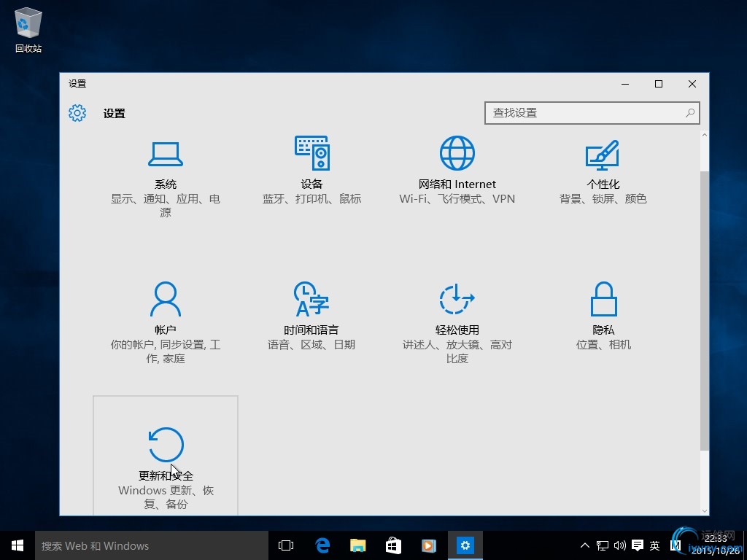This screenshot has height=560, width=747.
Task: Click the magnifier icon in settings search
Action: (689, 113)
